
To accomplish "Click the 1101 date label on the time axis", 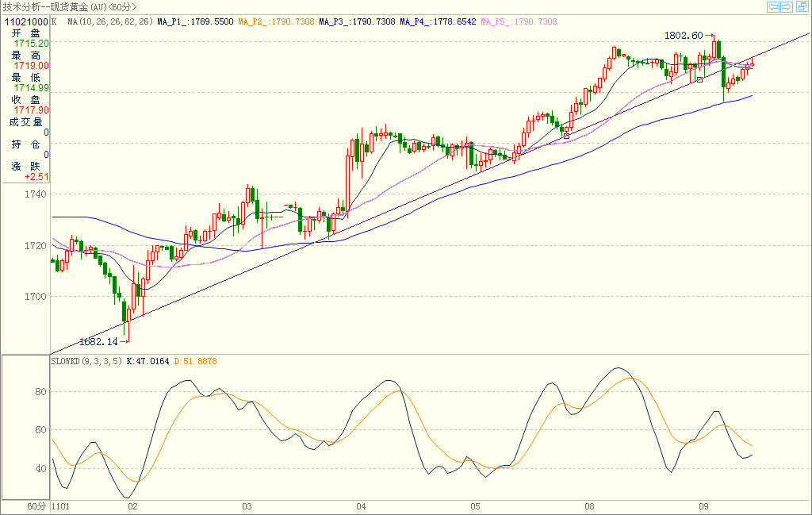I will point(60,506).
